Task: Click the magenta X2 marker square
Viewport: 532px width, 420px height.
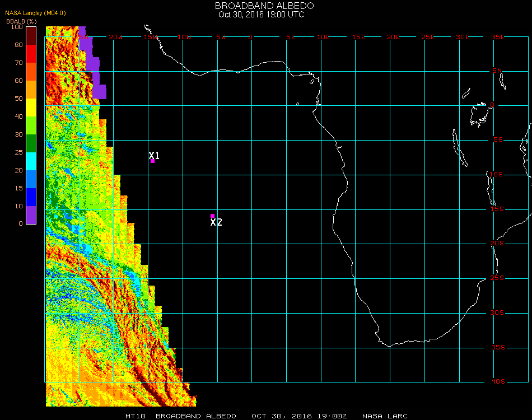Action: [212, 216]
